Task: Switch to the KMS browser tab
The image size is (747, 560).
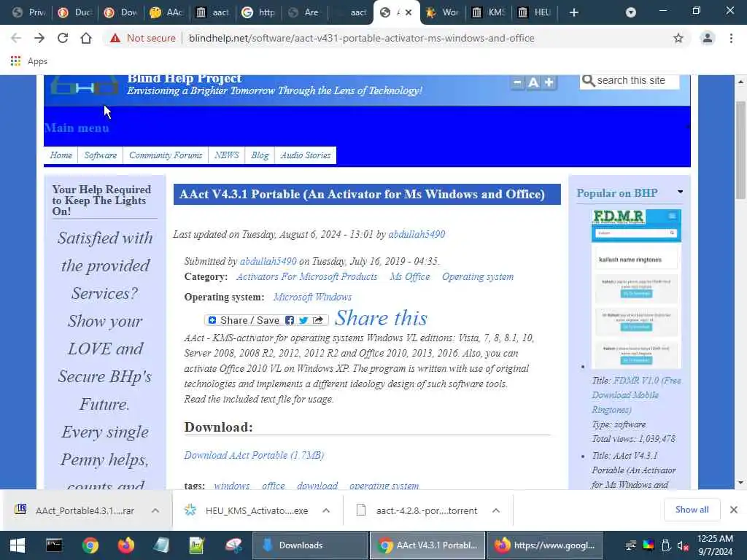Action: tap(488, 12)
